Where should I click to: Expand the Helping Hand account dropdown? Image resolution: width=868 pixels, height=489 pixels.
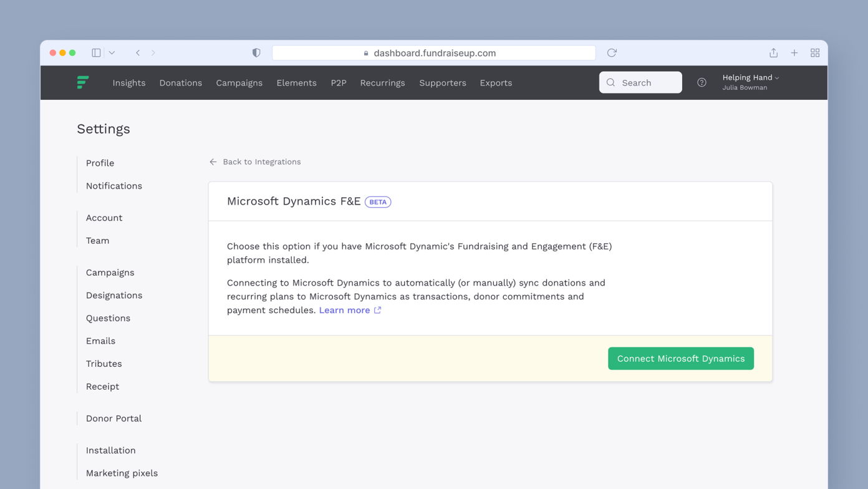pos(751,77)
